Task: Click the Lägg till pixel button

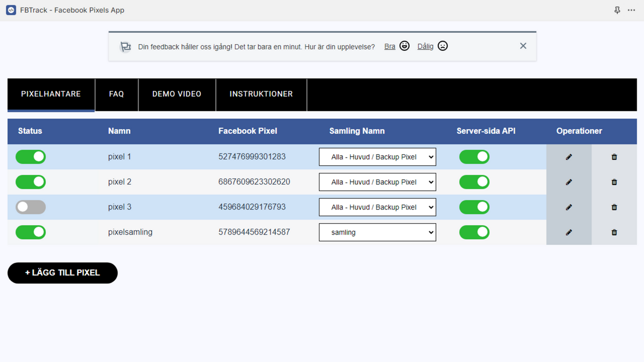Action: click(x=62, y=273)
